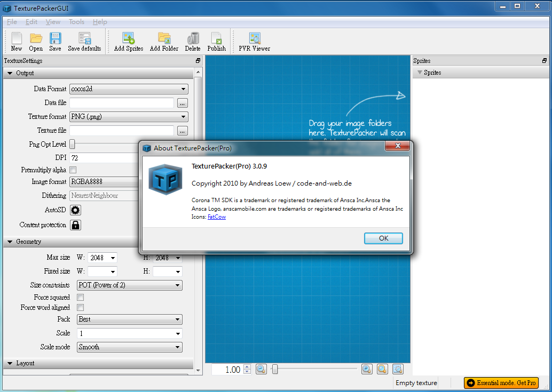The height and width of the screenshot is (392, 552).
Task: Browse for the Data file
Action: 182,103
